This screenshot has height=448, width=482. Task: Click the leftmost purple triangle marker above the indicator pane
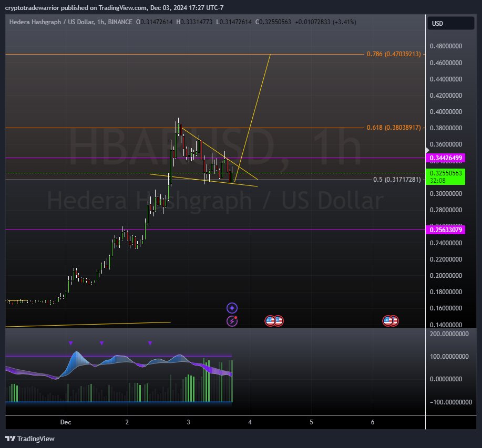[x=71, y=343]
